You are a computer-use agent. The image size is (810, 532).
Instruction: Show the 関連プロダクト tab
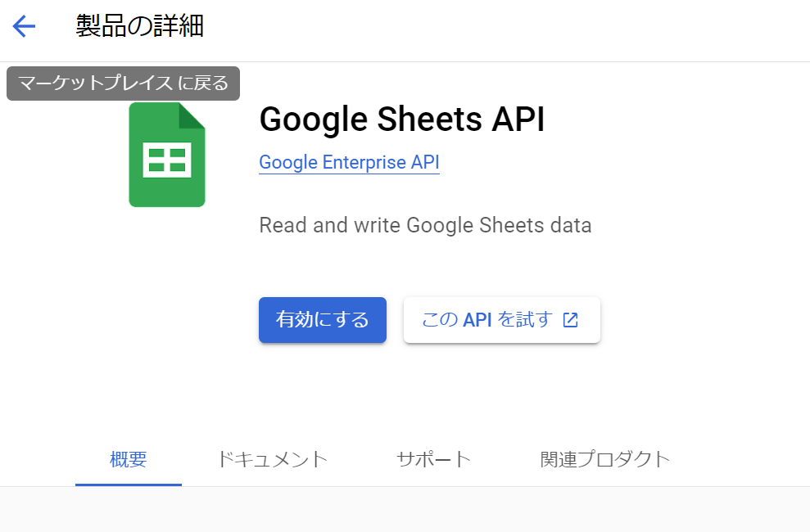(x=605, y=459)
